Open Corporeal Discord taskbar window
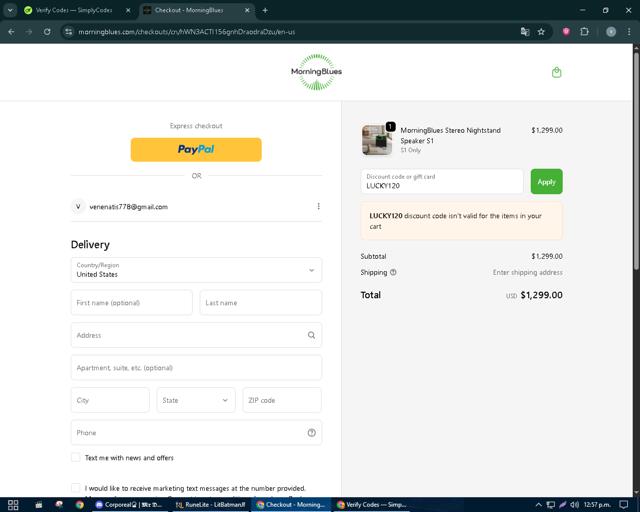The image size is (640, 512). coord(129,505)
